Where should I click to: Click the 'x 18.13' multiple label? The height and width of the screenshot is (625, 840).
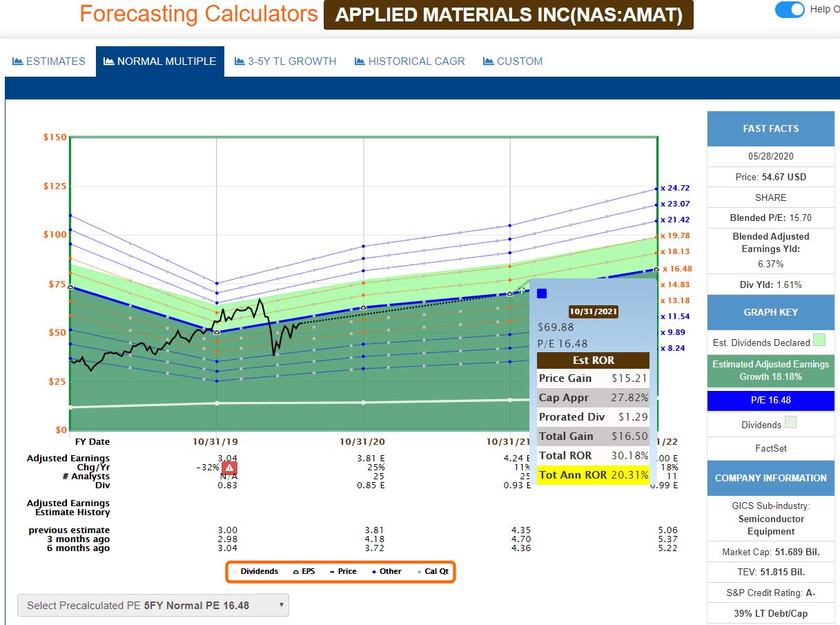[674, 251]
